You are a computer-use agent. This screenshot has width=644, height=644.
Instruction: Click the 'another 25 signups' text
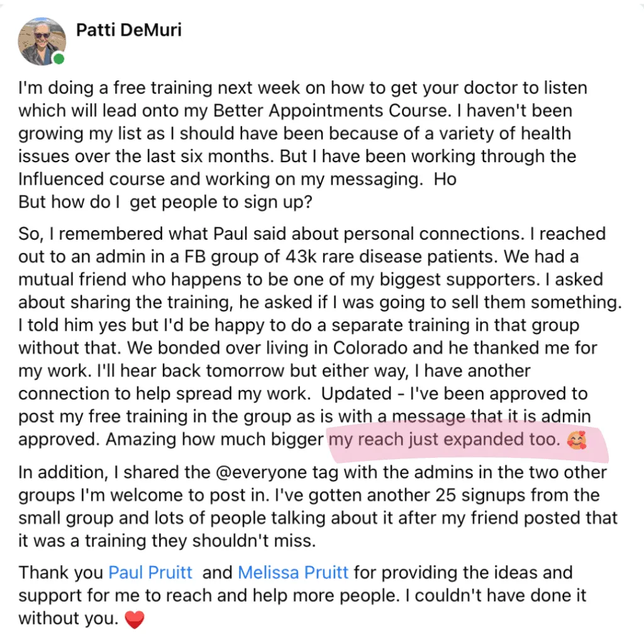pos(386,496)
